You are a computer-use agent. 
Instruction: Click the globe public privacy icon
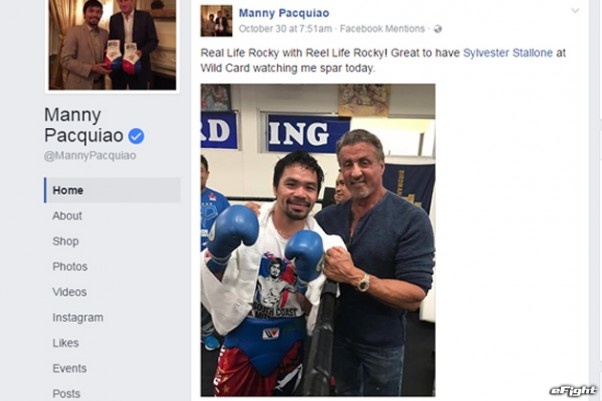438,29
